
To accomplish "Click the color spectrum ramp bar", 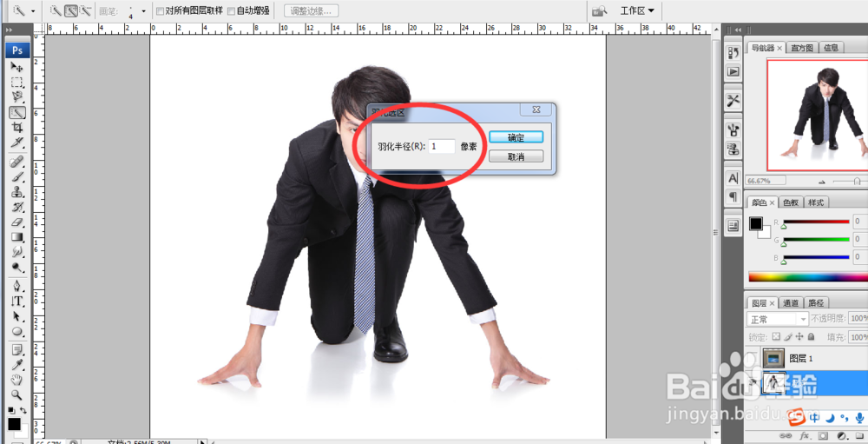I will (808, 277).
